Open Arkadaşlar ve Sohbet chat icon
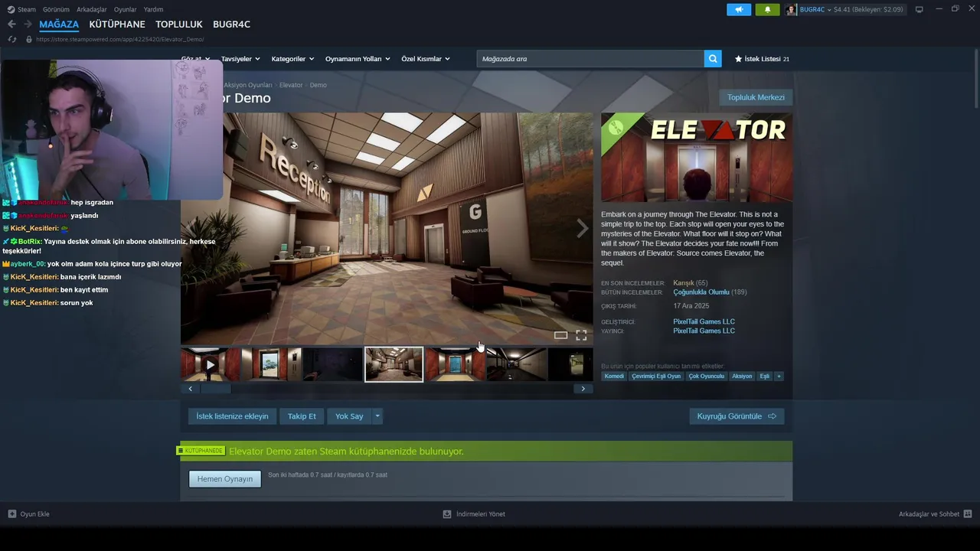Screen dimensions: 980x551 pos(968,514)
